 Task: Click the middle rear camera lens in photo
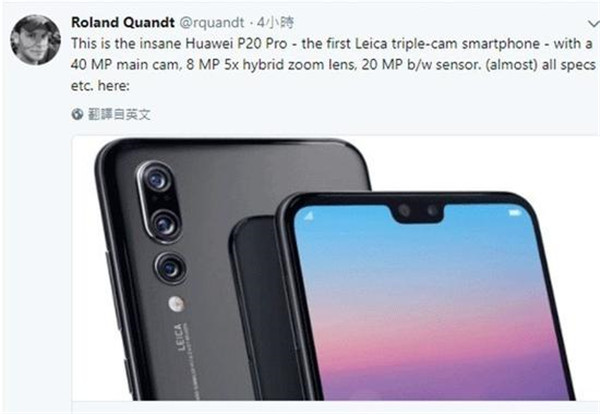[165, 225]
